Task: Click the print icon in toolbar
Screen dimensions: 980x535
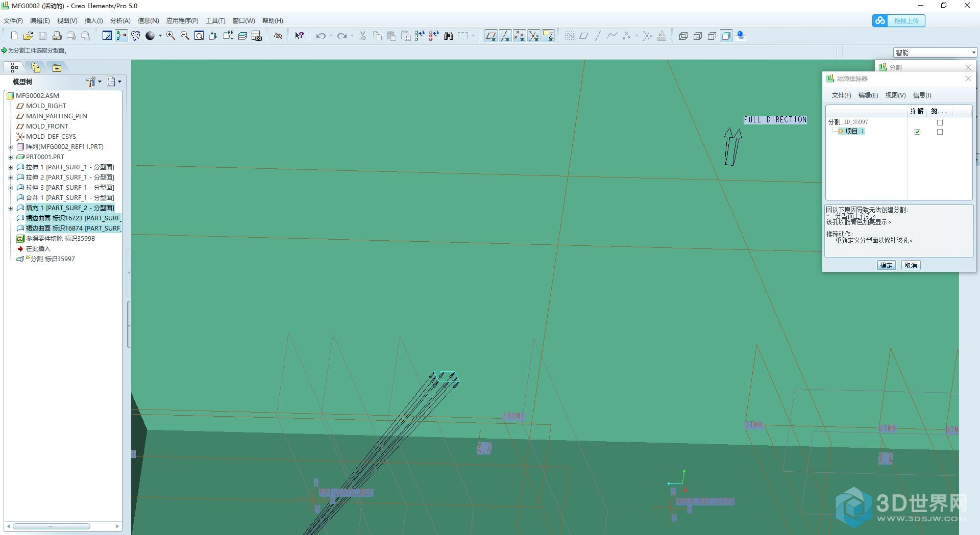Action: coord(57,36)
